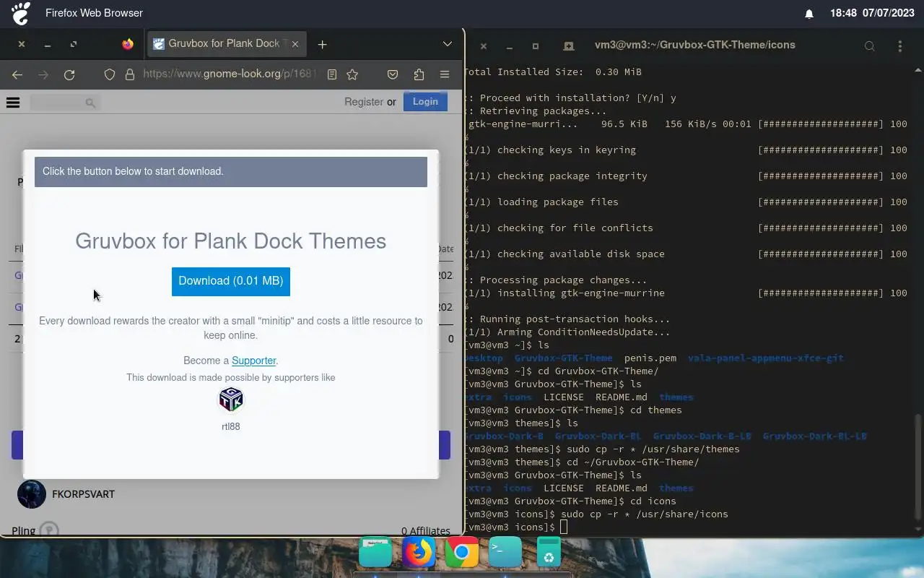The width and height of the screenshot is (924, 578).
Task: Select the Gruvbox for Plank Dock tab
Action: pyautogui.click(x=227, y=44)
